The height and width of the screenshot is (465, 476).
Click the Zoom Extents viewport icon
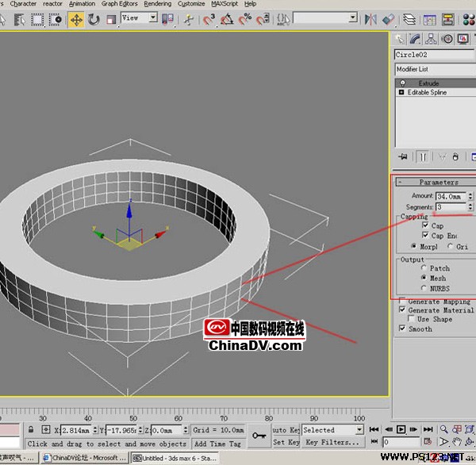(470, 429)
